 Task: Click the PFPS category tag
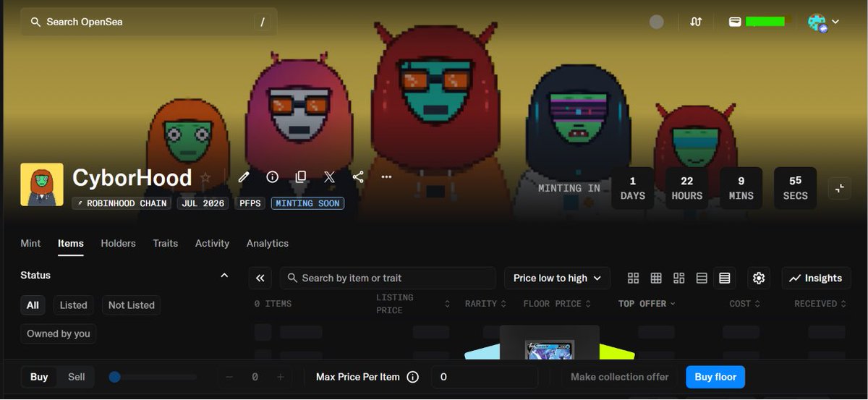coord(252,203)
